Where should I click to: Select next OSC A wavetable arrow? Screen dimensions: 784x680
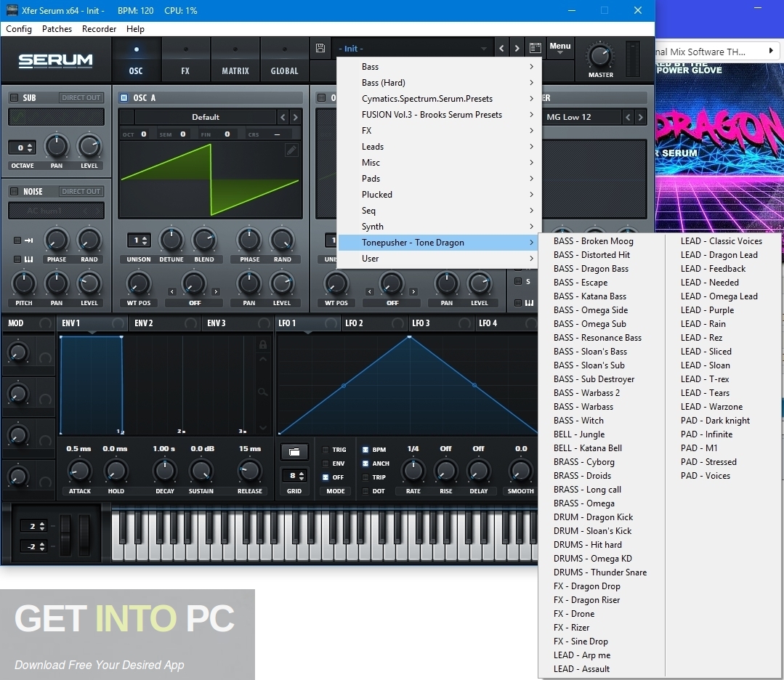coord(296,117)
